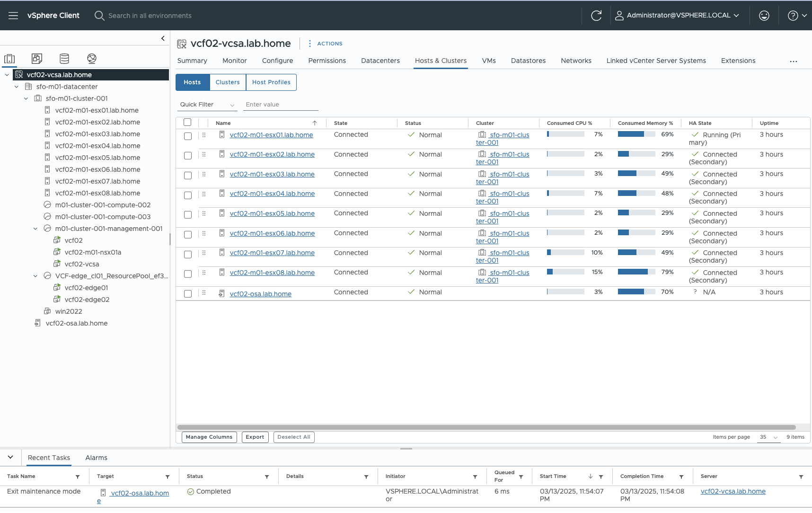Select the Hosts and Clusters inventory icon

[x=10, y=58]
